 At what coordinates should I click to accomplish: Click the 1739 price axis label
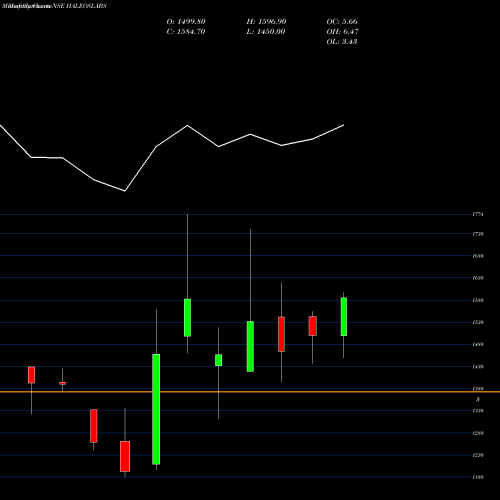tap(478, 234)
